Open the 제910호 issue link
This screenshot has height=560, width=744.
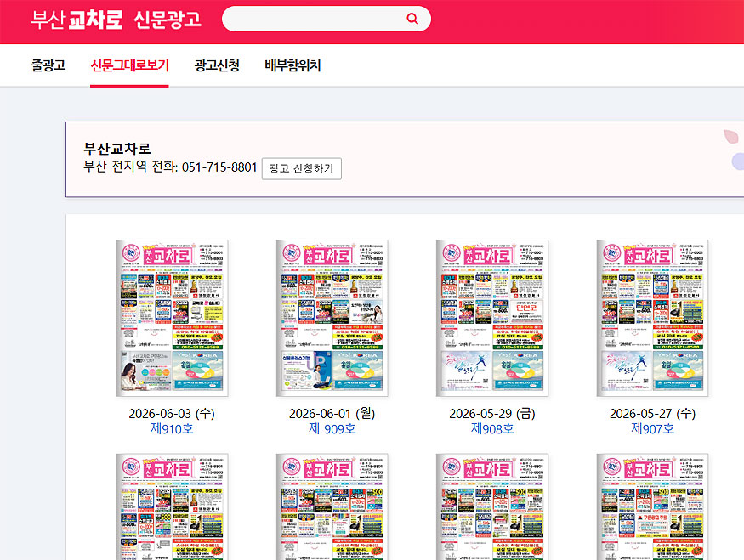pyautogui.click(x=172, y=428)
